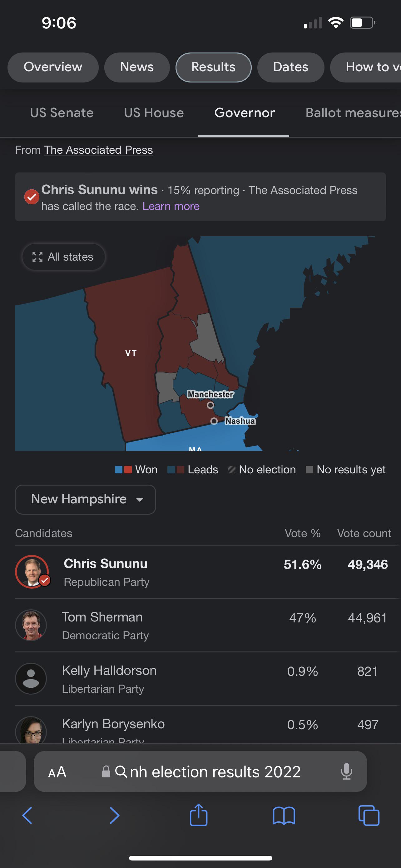This screenshot has height=868, width=401.
Task: Open the Dates chip
Action: [290, 67]
